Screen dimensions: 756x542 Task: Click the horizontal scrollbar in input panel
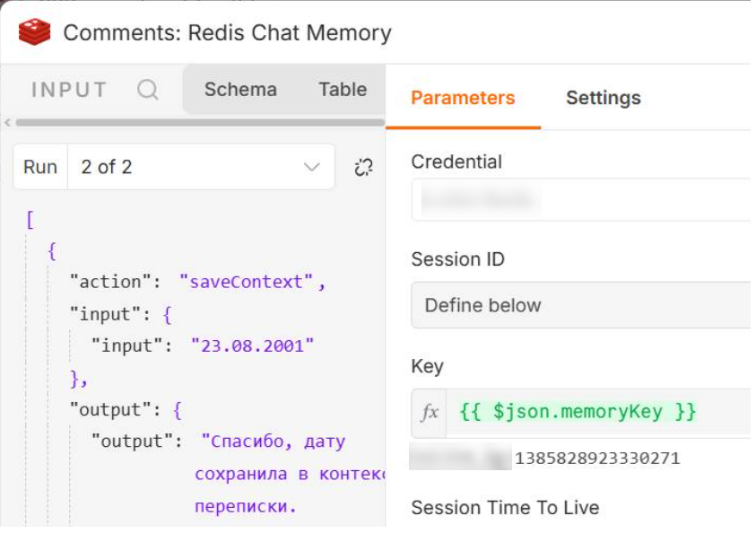(x=200, y=123)
